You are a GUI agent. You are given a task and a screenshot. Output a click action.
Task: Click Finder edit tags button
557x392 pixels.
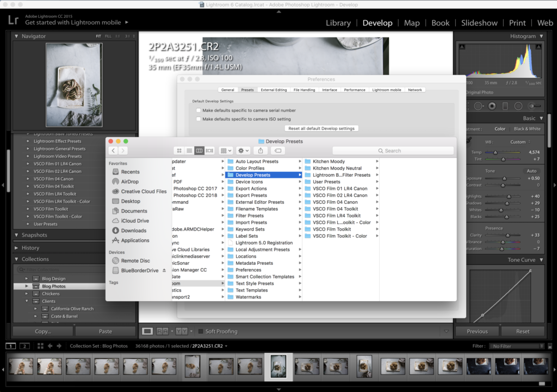pos(278,151)
